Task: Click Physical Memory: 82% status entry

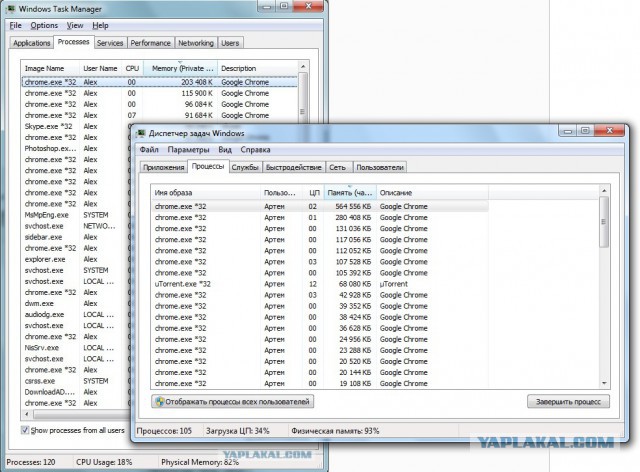Action: (x=200, y=462)
